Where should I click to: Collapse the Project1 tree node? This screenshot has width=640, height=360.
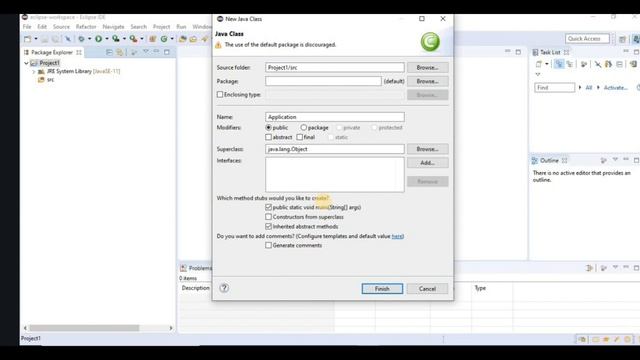click(x=27, y=63)
